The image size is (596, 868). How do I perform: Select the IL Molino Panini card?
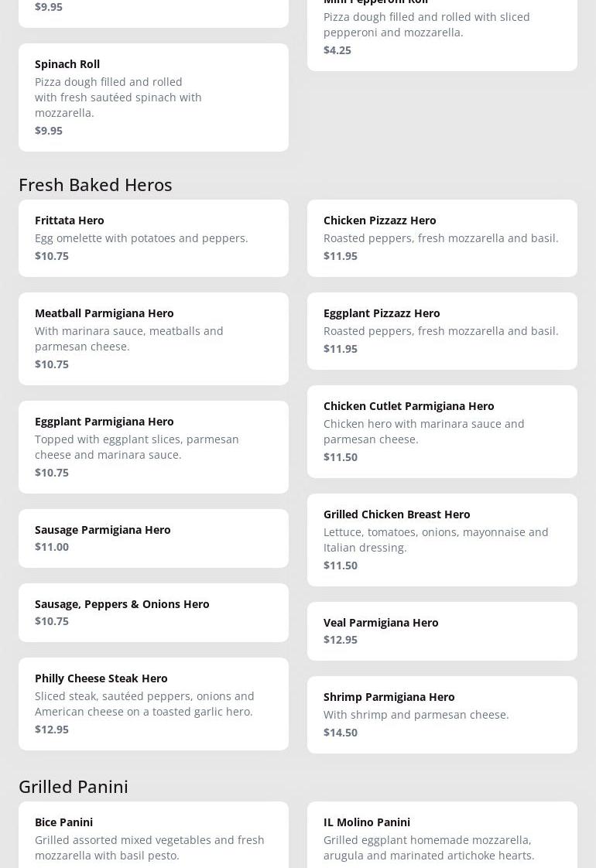442,839
